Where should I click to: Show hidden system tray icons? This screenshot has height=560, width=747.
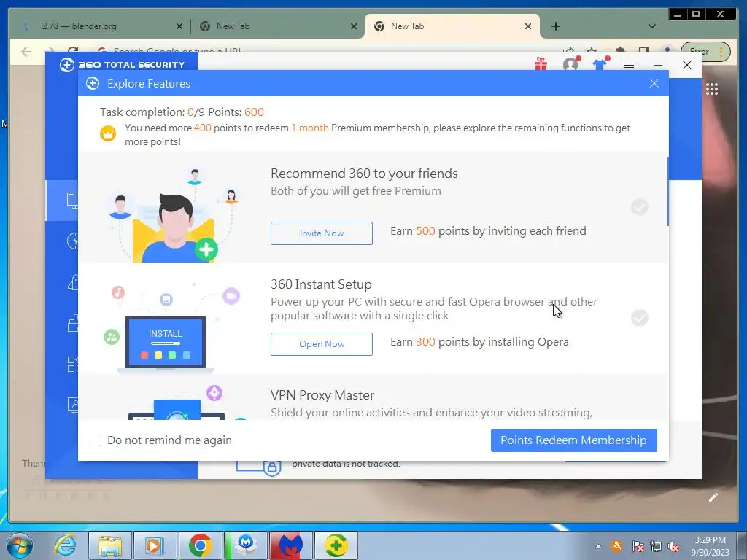click(x=598, y=546)
